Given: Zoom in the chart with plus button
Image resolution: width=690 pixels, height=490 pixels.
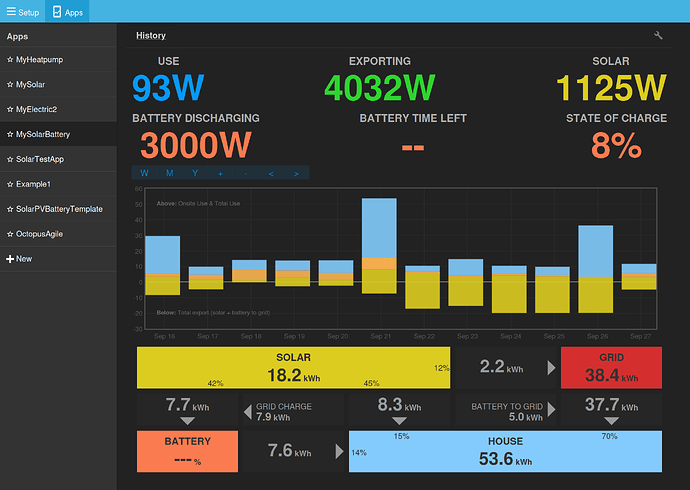Looking at the screenshot, I should tap(220, 173).
